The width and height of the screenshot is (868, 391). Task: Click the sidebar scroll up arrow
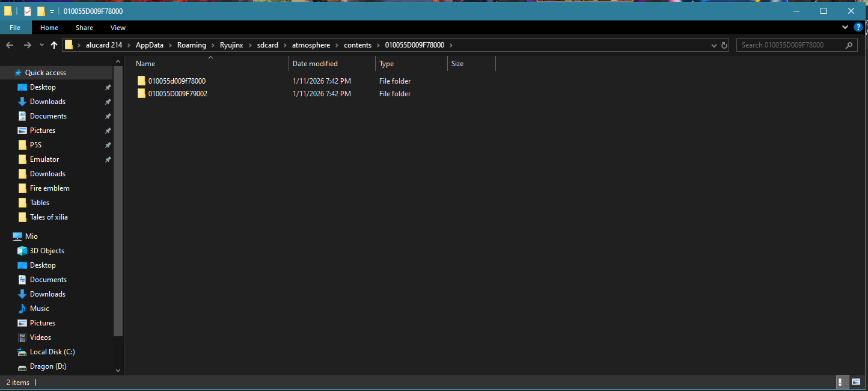click(x=118, y=61)
